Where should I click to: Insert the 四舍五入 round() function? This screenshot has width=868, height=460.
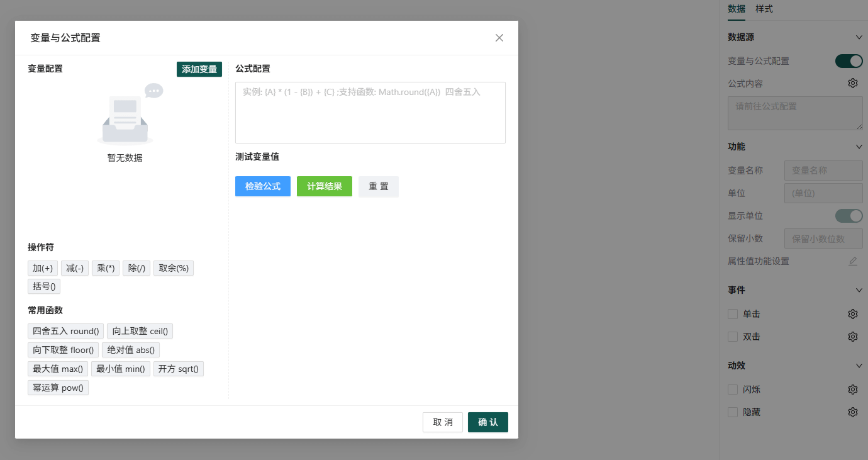click(x=65, y=330)
